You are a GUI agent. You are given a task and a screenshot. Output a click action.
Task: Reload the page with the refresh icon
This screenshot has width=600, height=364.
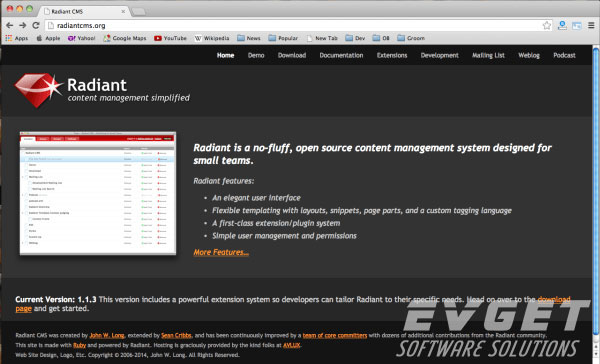point(36,25)
